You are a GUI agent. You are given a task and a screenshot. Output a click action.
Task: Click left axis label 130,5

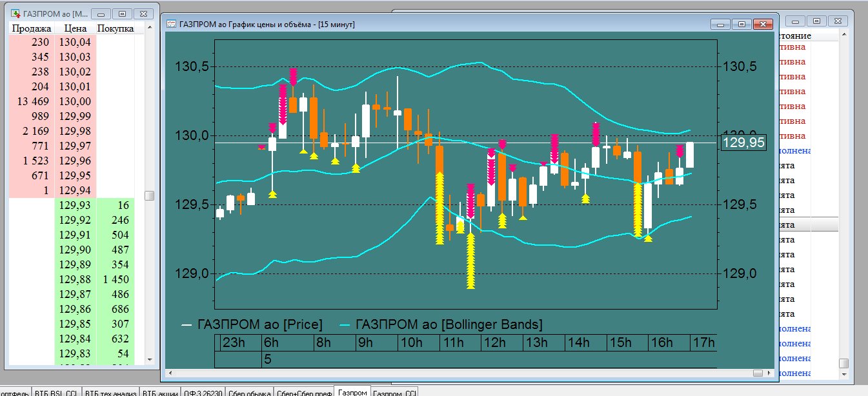192,66
